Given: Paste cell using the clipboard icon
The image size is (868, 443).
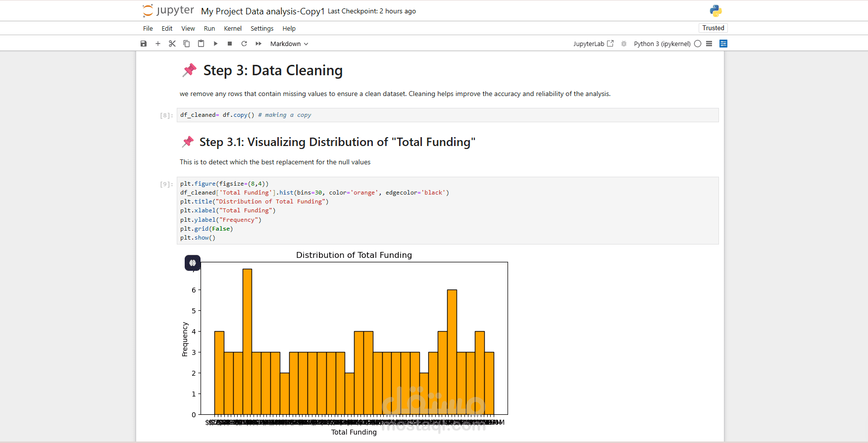Looking at the screenshot, I should [201, 44].
